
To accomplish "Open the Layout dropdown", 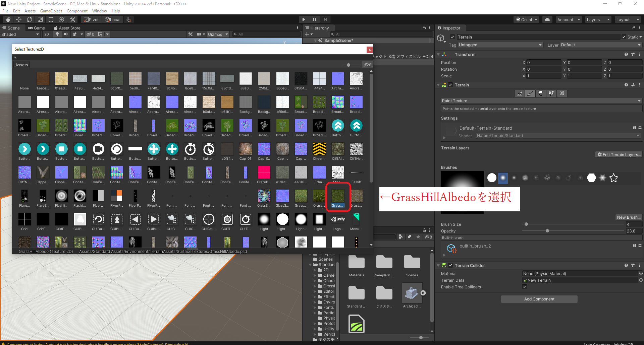I will (x=628, y=19).
